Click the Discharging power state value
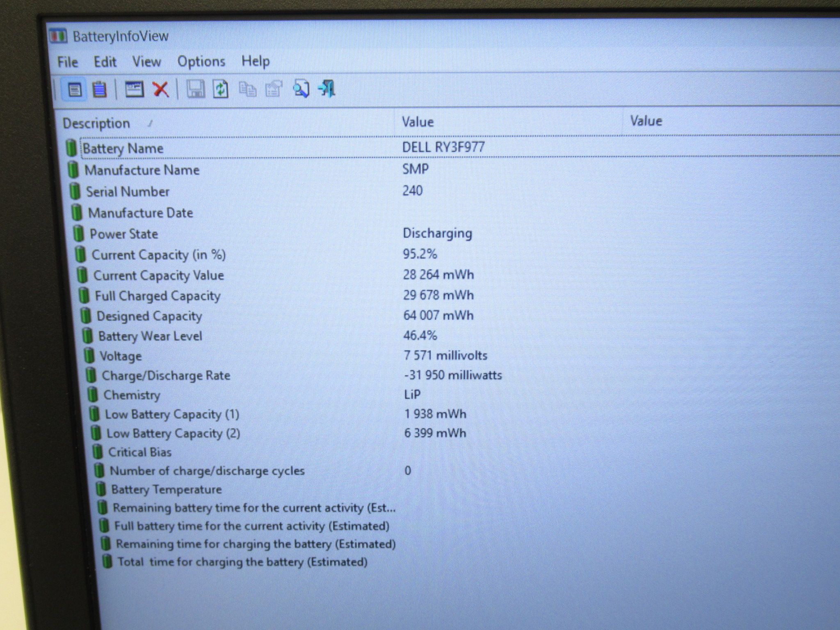Image resolution: width=840 pixels, height=630 pixels. pos(438,233)
